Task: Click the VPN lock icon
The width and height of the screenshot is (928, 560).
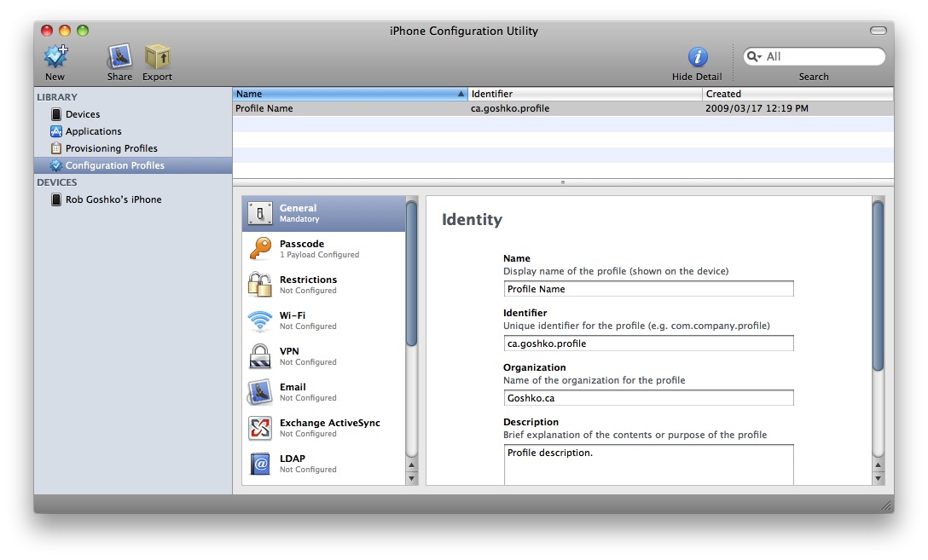Action: tap(260, 356)
